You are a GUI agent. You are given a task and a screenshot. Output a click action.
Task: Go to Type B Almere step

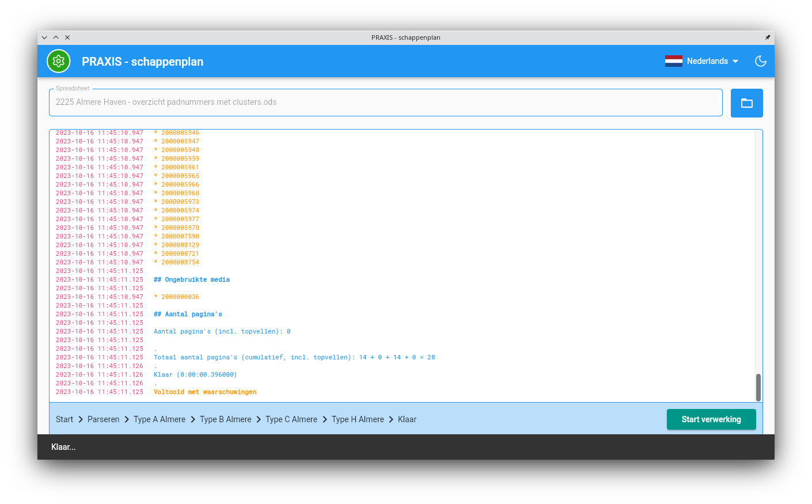coord(226,419)
